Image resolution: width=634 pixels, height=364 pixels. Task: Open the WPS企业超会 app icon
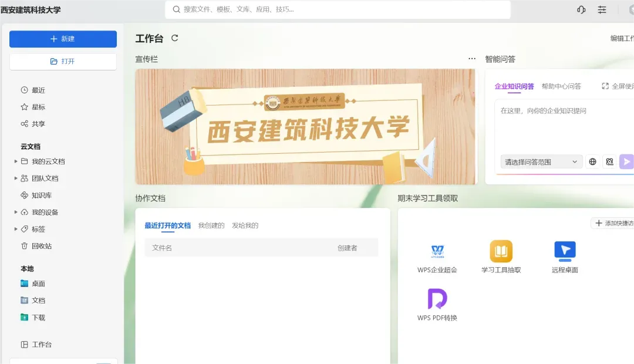[x=437, y=251]
